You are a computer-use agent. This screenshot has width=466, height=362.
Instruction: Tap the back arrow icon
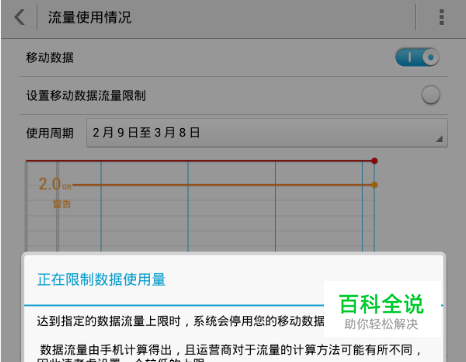click(x=20, y=17)
